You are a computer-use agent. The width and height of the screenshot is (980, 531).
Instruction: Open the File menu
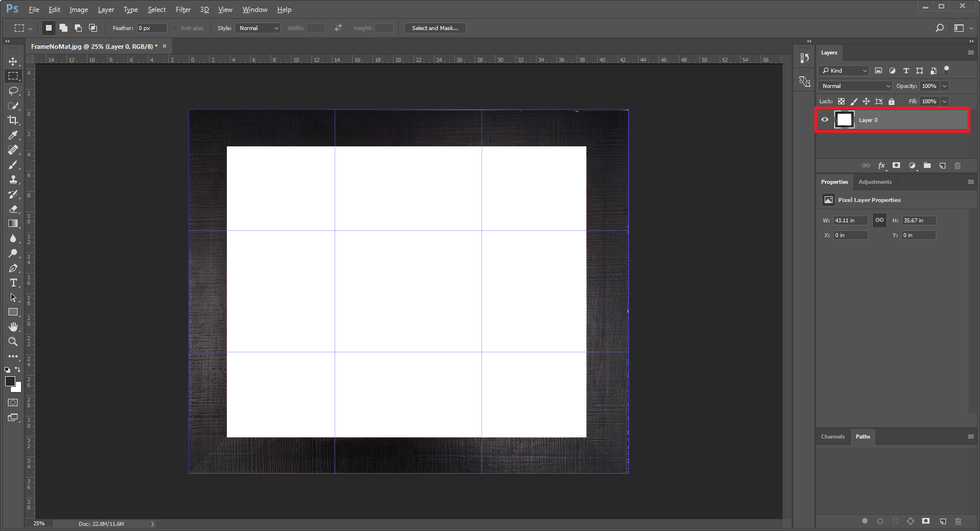click(x=34, y=10)
